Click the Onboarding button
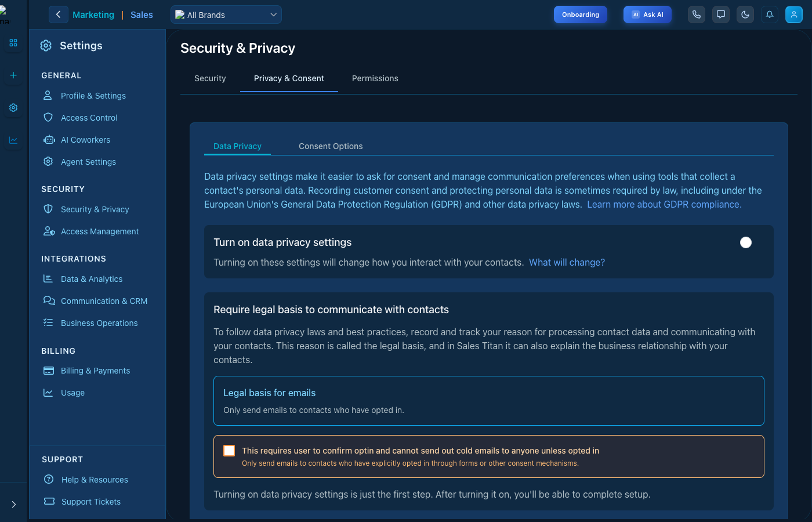This screenshot has width=812, height=522. [x=581, y=14]
